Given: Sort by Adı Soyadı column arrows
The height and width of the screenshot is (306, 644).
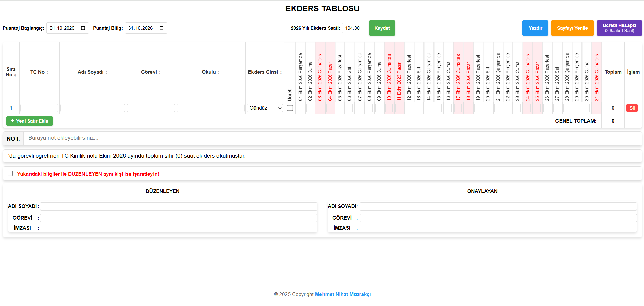Looking at the screenshot, I should (x=106, y=72).
